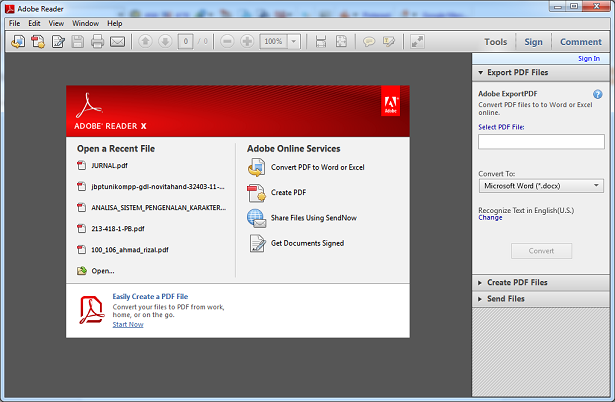Expand the Send Files section
Image resolution: width=615 pixels, height=402 pixels.
[480, 299]
